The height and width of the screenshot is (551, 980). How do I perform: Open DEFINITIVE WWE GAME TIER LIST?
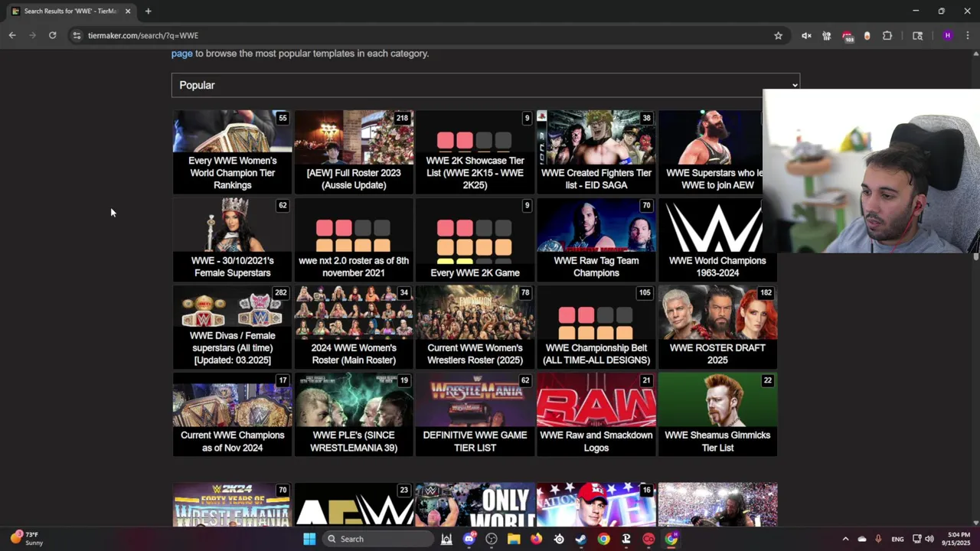(x=475, y=414)
